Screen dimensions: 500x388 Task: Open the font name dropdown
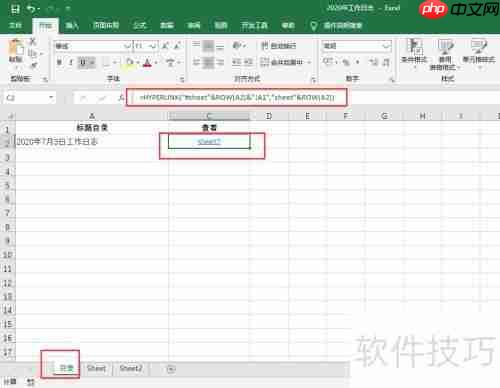click(x=127, y=46)
